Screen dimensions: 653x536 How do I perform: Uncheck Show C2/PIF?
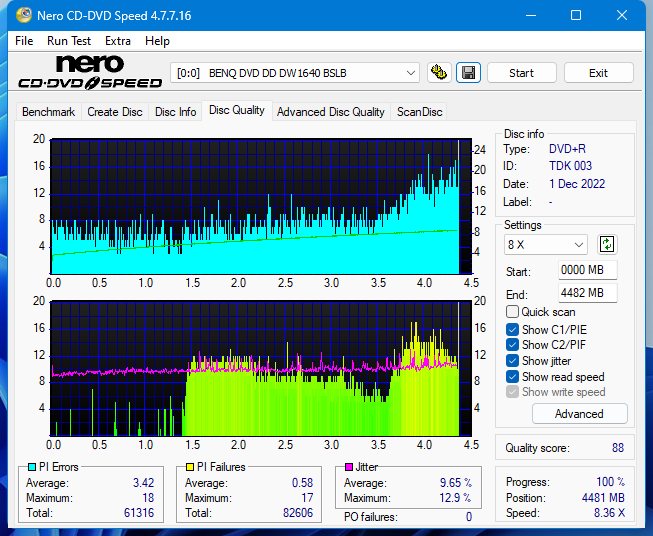click(512, 345)
